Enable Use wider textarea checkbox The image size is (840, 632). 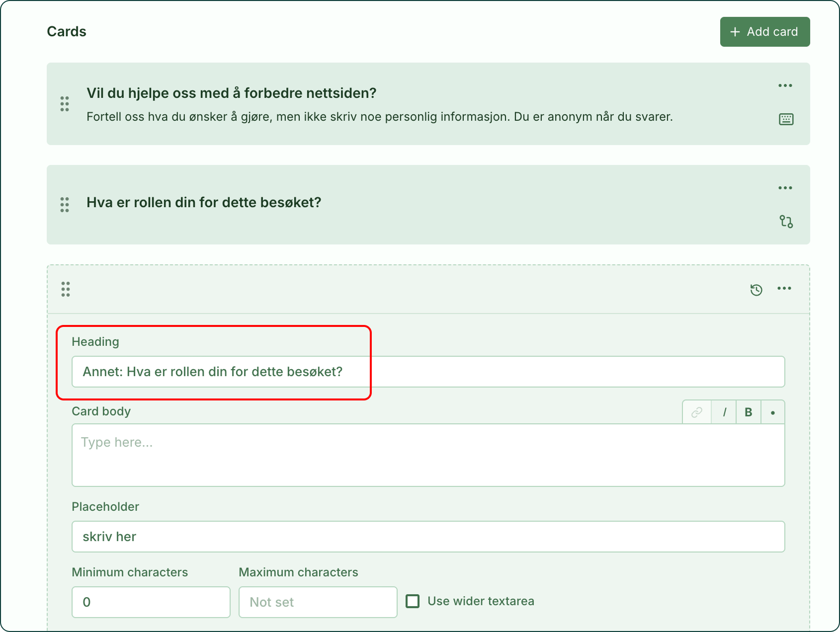(x=413, y=601)
